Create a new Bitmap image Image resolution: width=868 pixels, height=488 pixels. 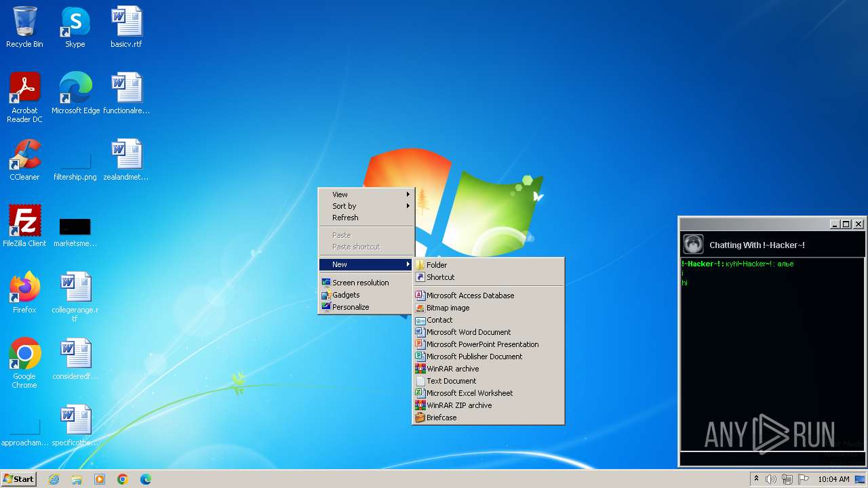(x=488, y=308)
